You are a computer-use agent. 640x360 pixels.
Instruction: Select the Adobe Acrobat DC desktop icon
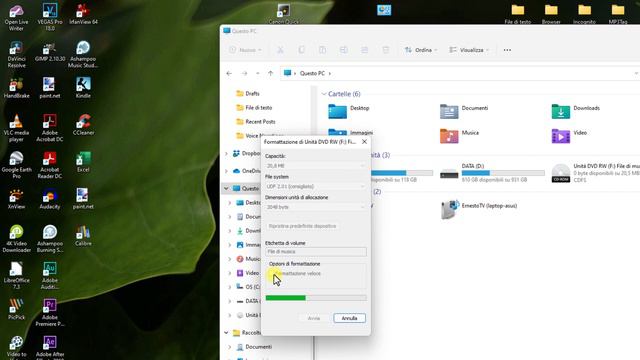tap(50, 128)
